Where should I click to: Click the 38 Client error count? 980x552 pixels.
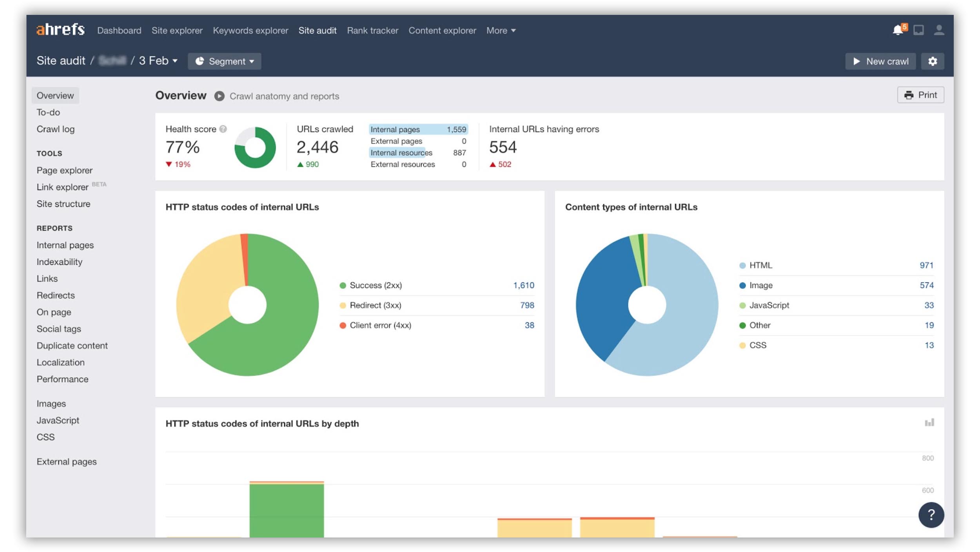[529, 325]
